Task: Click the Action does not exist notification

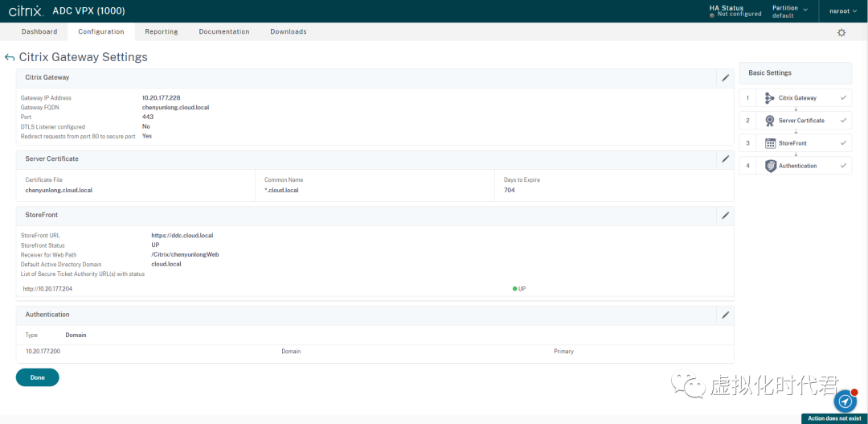Action: (x=835, y=418)
